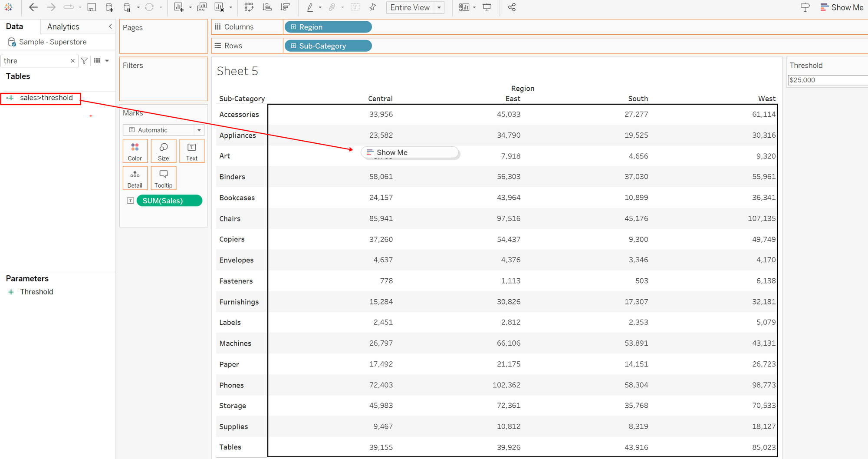Screen dimensions: 868x459
Task: Switch to the Analytics tab
Action: (x=63, y=26)
